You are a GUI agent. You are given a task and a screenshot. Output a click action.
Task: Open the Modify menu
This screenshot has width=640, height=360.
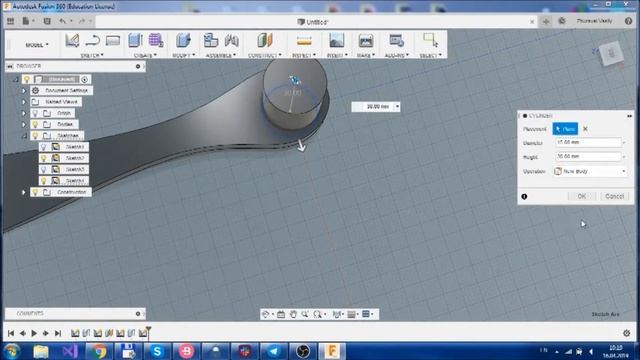click(x=183, y=55)
